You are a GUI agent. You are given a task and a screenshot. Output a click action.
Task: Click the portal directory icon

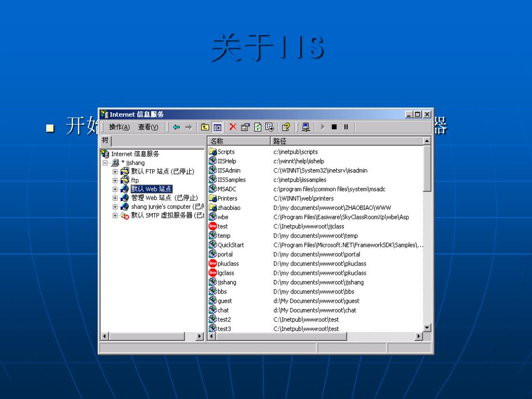212,254
